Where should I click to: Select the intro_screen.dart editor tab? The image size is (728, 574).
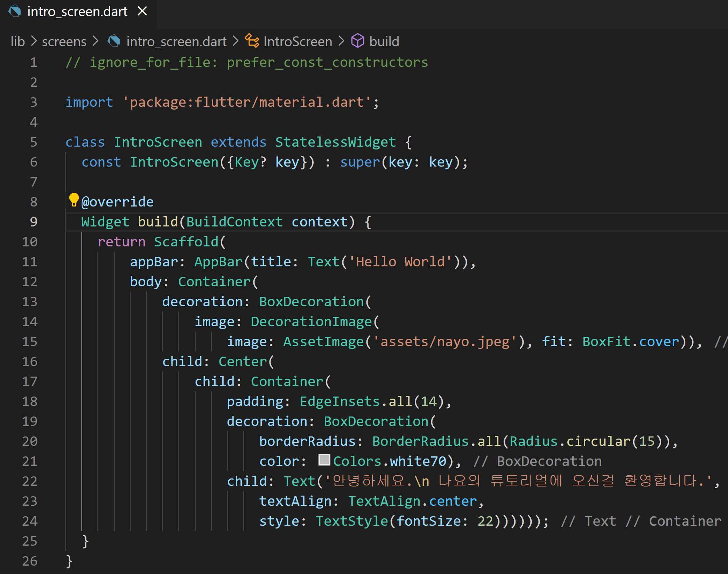[x=77, y=12]
